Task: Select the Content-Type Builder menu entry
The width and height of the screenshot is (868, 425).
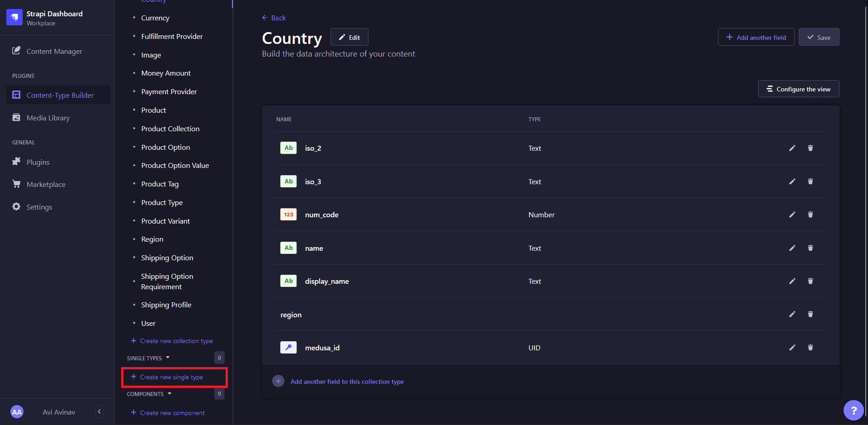Action: click(x=60, y=95)
